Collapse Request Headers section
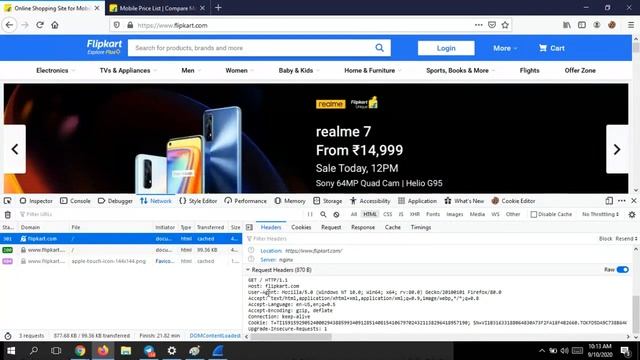The image size is (640, 360). pos(248,270)
